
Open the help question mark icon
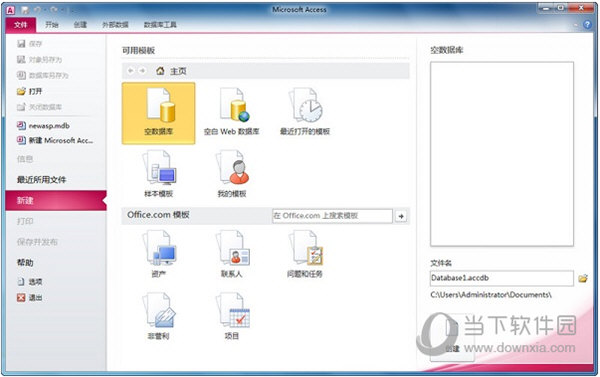click(587, 24)
